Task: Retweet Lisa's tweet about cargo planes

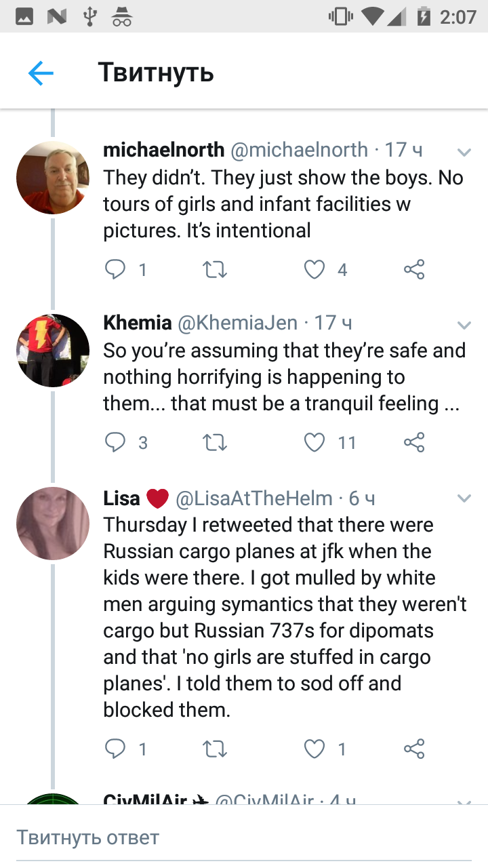Action: pos(216,749)
